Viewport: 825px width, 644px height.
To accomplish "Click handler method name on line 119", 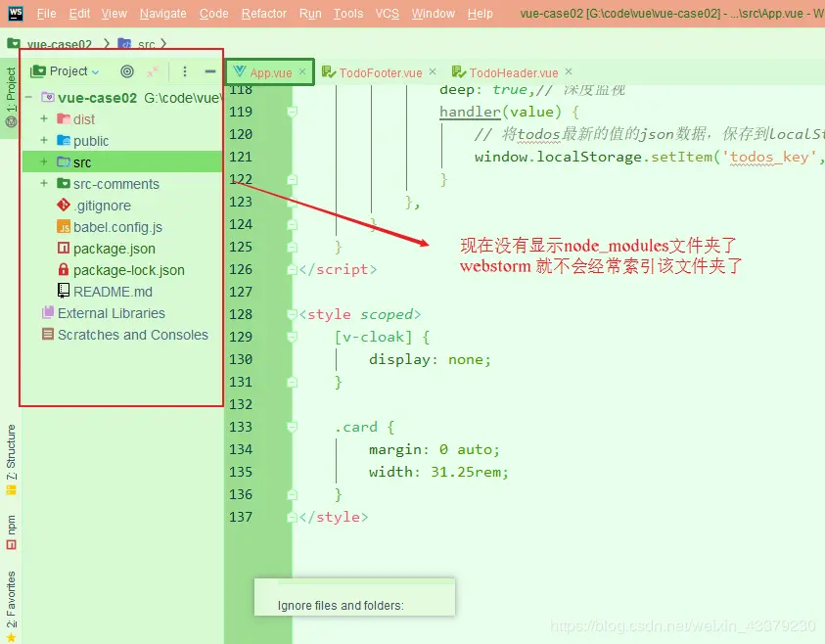I will click(470, 112).
